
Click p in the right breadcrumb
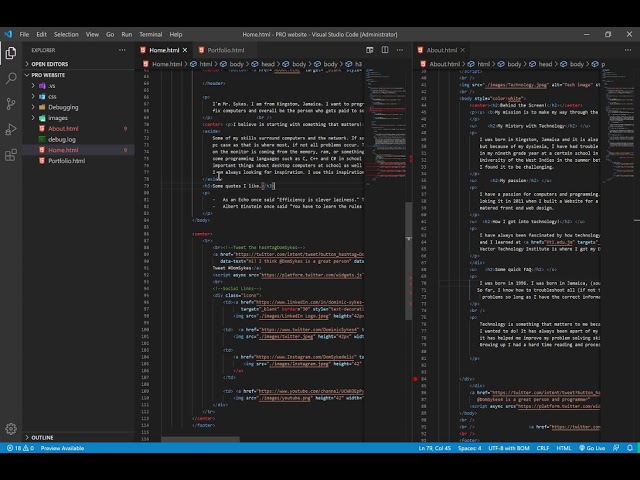coord(603,64)
